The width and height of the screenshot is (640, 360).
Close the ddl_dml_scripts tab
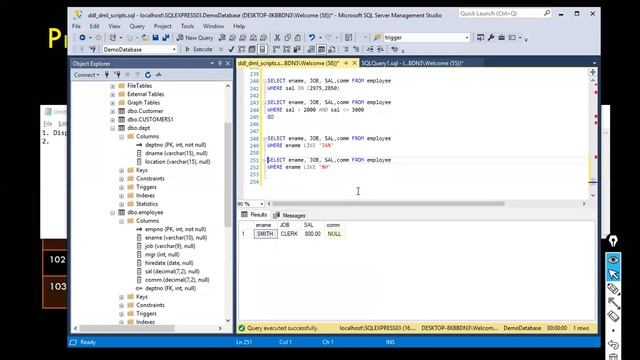[354, 63]
